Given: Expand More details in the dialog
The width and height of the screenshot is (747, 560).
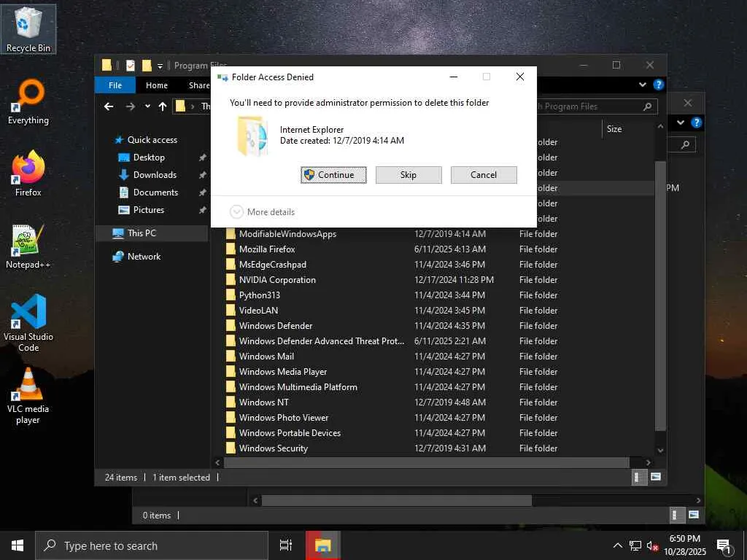Looking at the screenshot, I should [x=263, y=212].
